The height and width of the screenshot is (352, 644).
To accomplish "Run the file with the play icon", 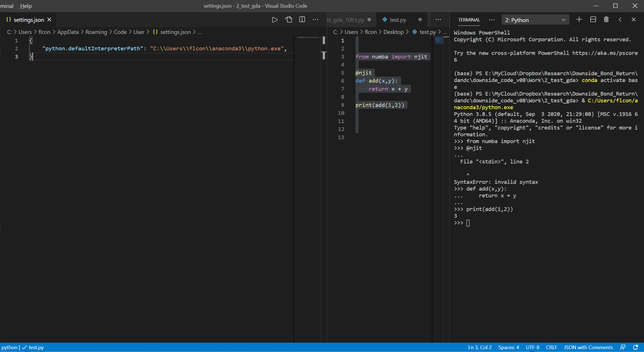I will 275,20.
